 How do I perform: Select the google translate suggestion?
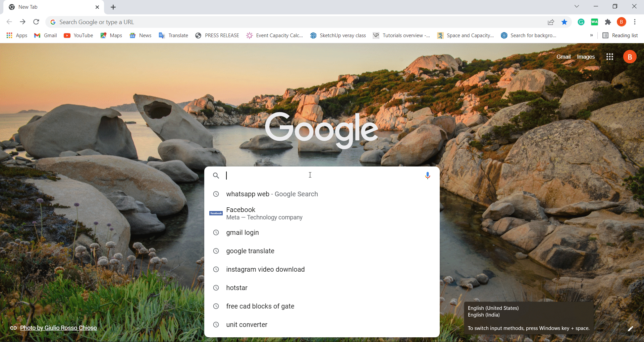(x=322, y=251)
